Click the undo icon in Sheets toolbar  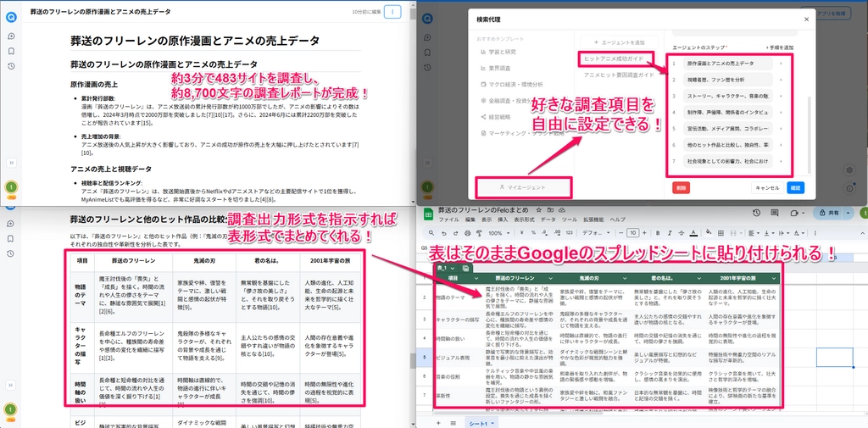pos(444,233)
